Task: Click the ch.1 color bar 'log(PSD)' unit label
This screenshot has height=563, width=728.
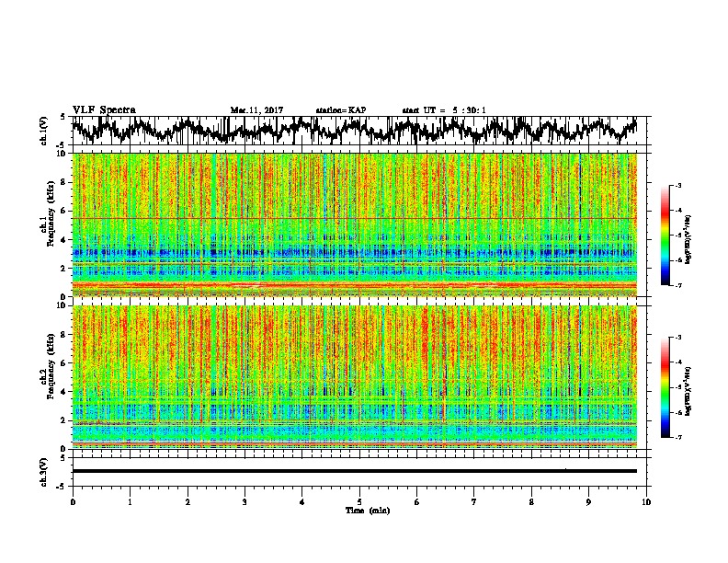Action: [688, 239]
